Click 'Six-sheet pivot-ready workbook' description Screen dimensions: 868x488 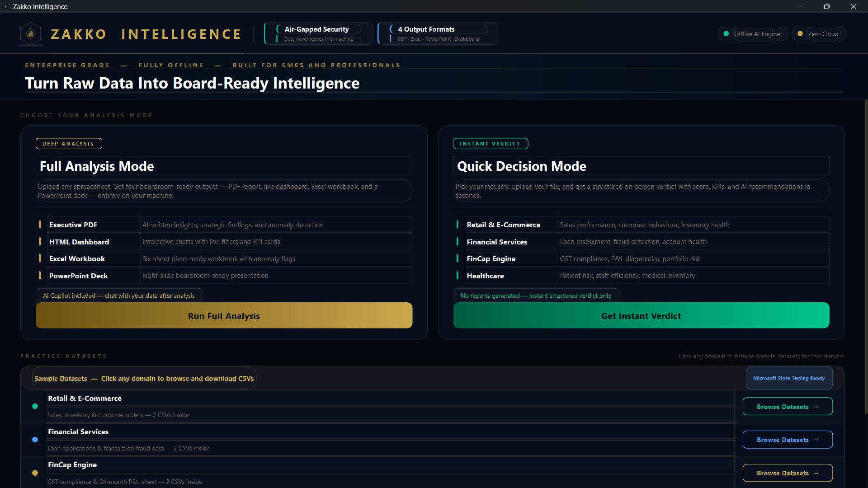click(219, 259)
